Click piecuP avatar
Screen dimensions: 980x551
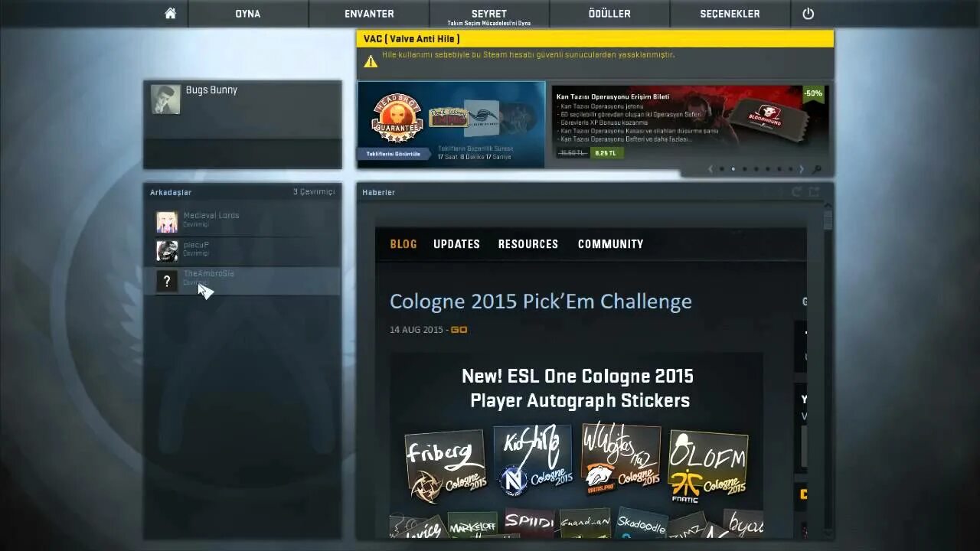[167, 250]
